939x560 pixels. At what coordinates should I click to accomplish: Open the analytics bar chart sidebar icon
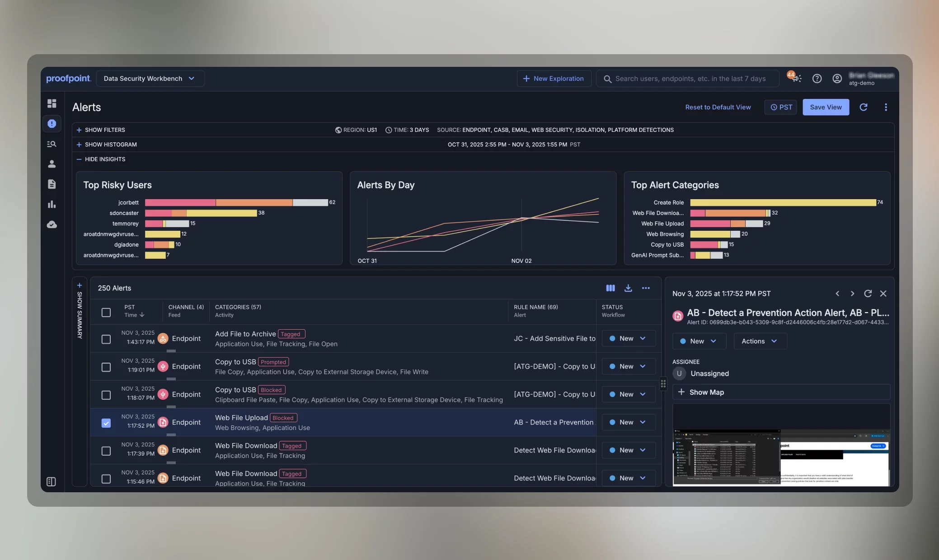pos(52,205)
